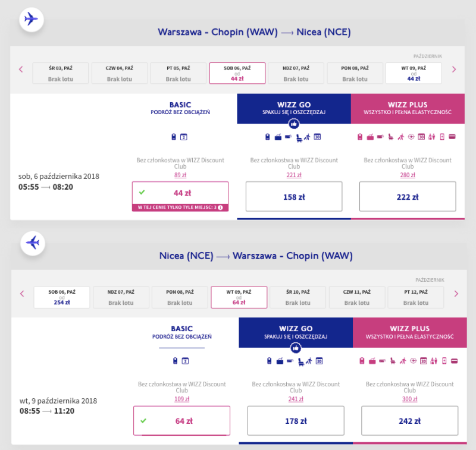The height and width of the screenshot is (450, 476).
Task: Show earlier outbound dates with left arrow
Action: click(21, 70)
